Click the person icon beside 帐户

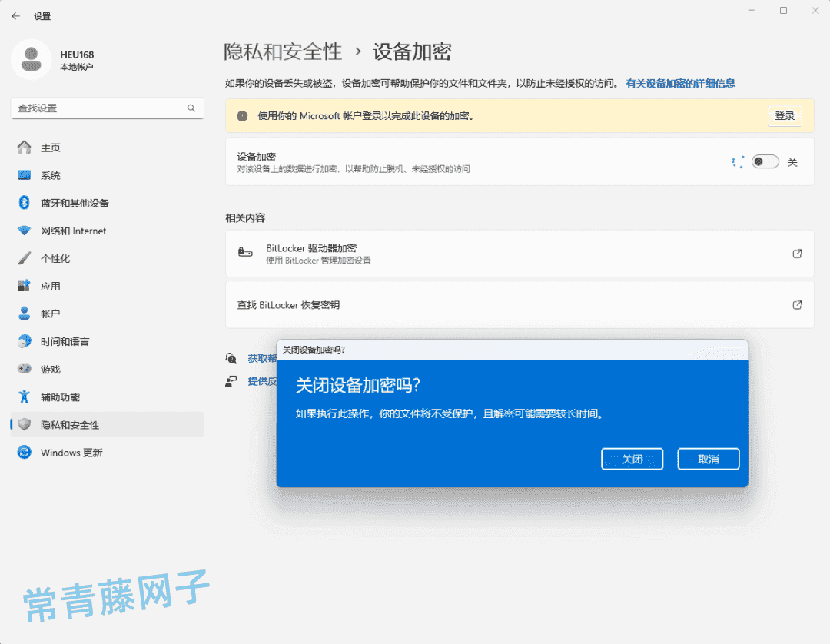25,314
